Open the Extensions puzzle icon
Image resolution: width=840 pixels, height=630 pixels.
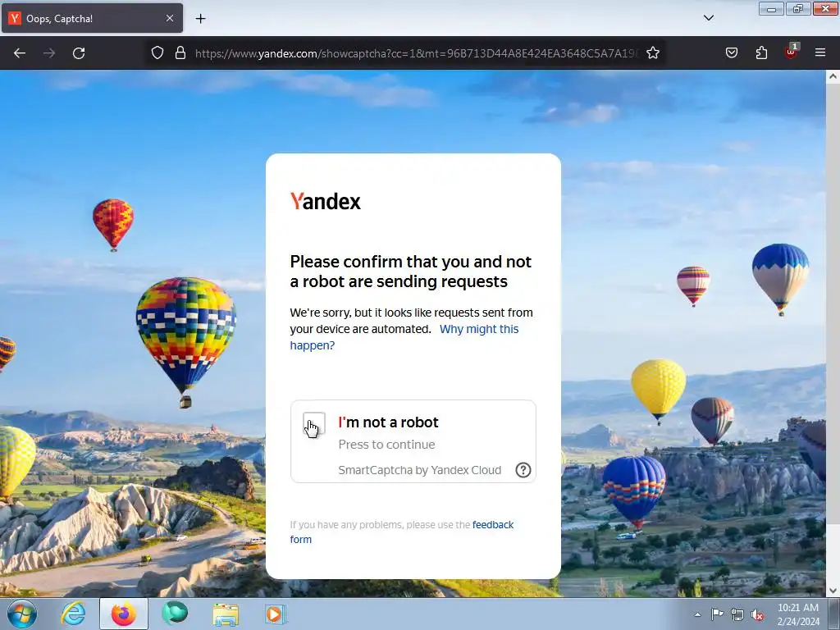tap(761, 52)
